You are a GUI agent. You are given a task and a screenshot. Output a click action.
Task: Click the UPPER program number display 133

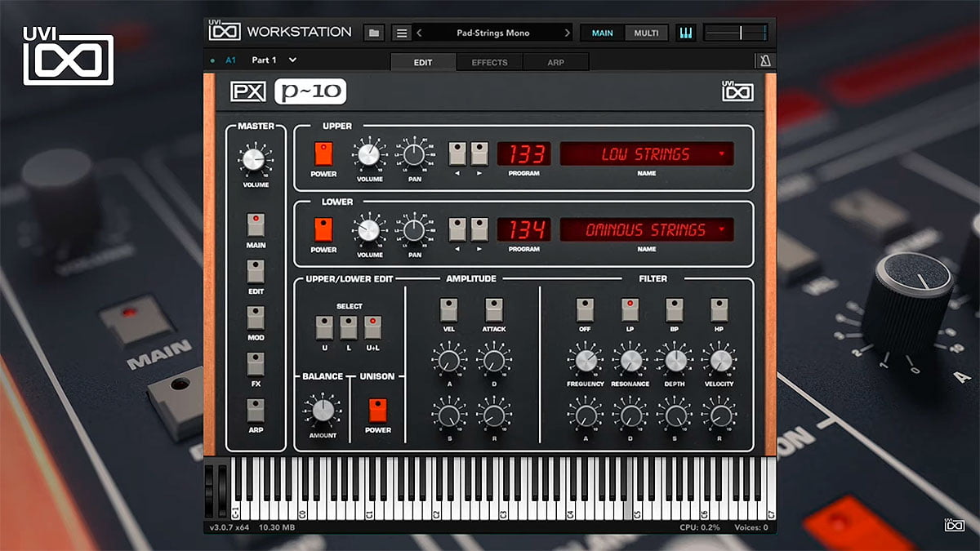tap(525, 153)
